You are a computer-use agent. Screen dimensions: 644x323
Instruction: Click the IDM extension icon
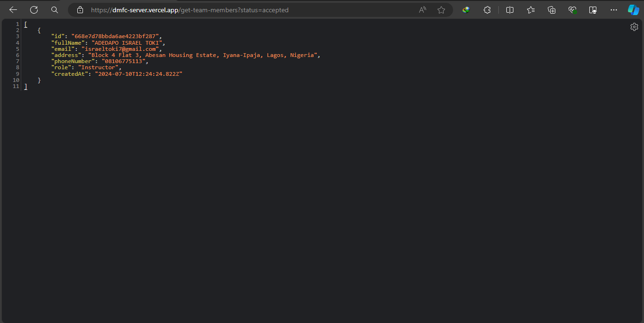(466, 9)
